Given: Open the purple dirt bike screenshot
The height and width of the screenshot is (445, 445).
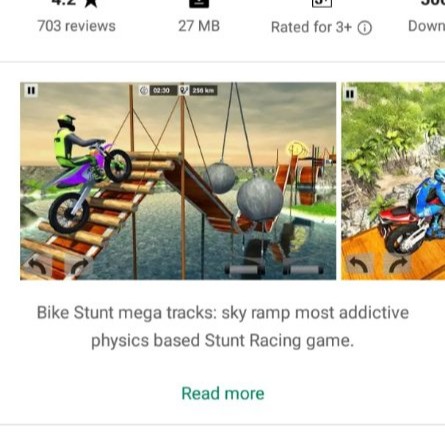Looking at the screenshot, I should [x=178, y=181].
